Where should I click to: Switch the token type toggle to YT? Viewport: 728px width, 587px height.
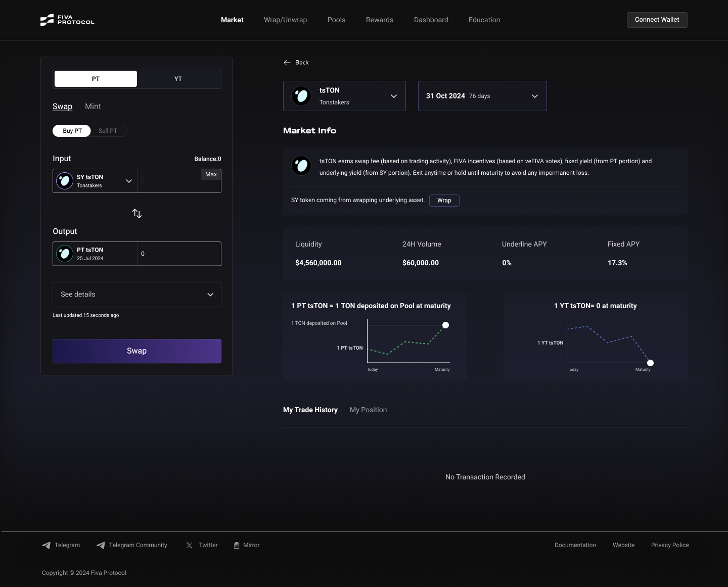click(178, 79)
